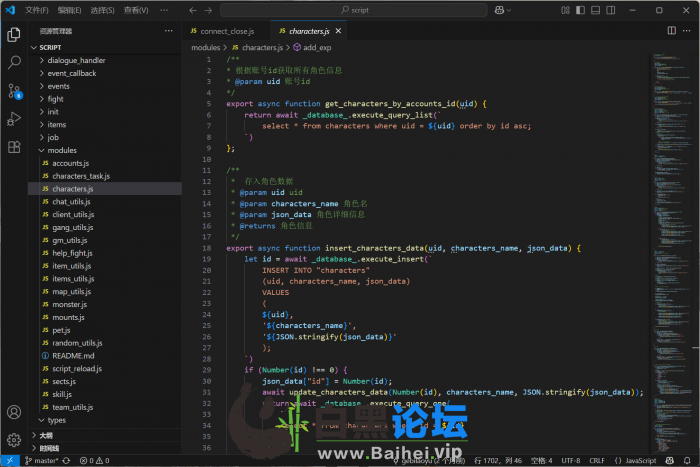Open team_utils.js in the file tree
Viewport: 700px width, 467px height.
105,407
